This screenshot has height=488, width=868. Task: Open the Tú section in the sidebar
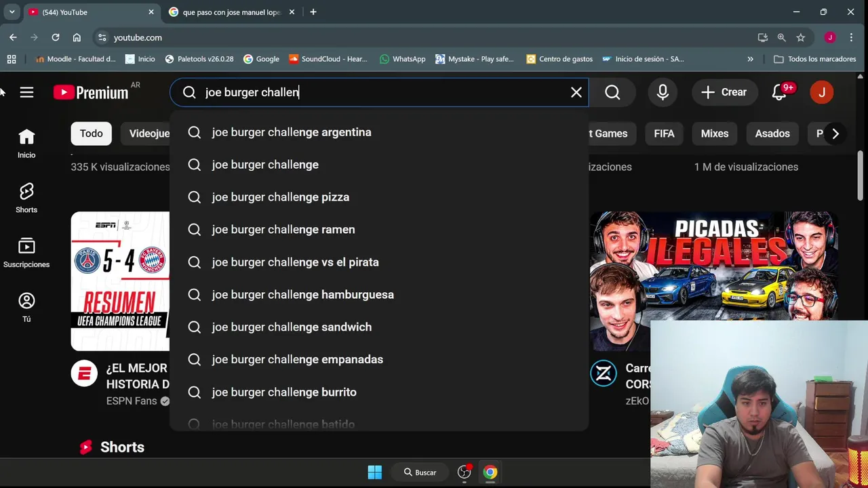[x=26, y=308]
